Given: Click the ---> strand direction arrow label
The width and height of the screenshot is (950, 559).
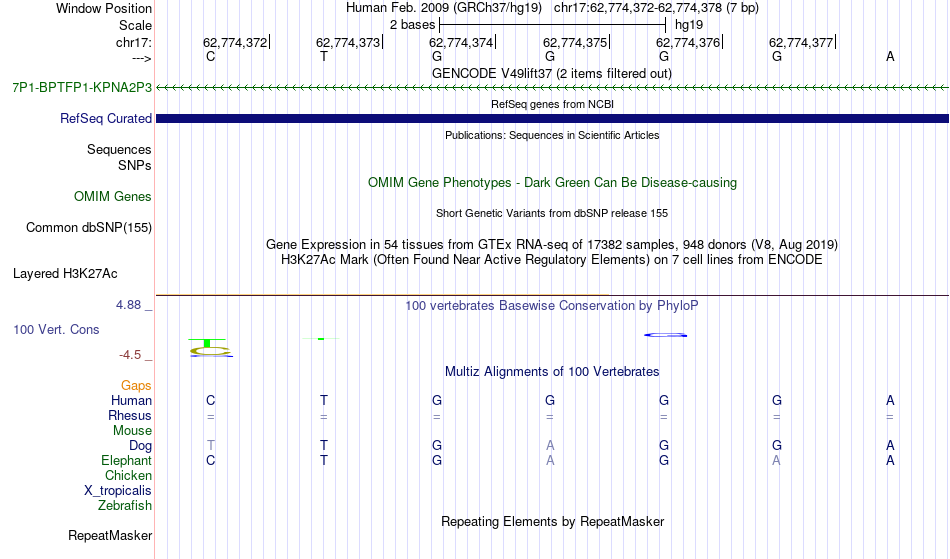Looking at the screenshot, I should click(141, 58).
